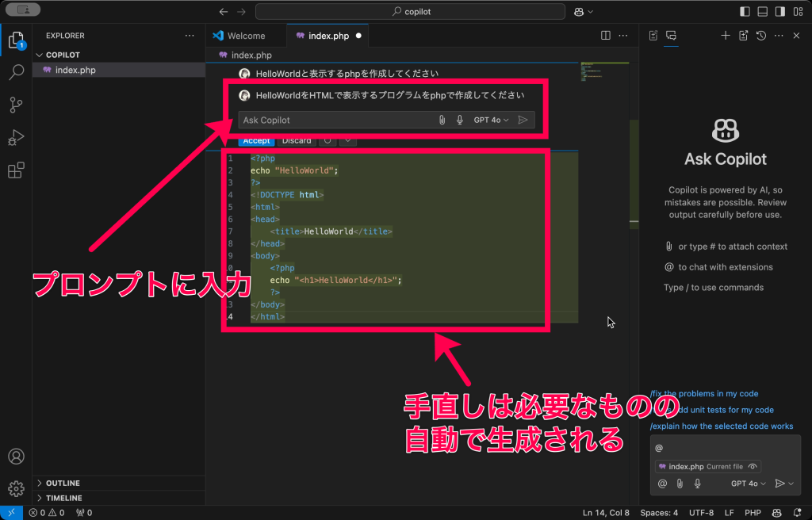Open the Run and Debug view
Image resolution: width=812 pixels, height=520 pixels.
[16, 138]
